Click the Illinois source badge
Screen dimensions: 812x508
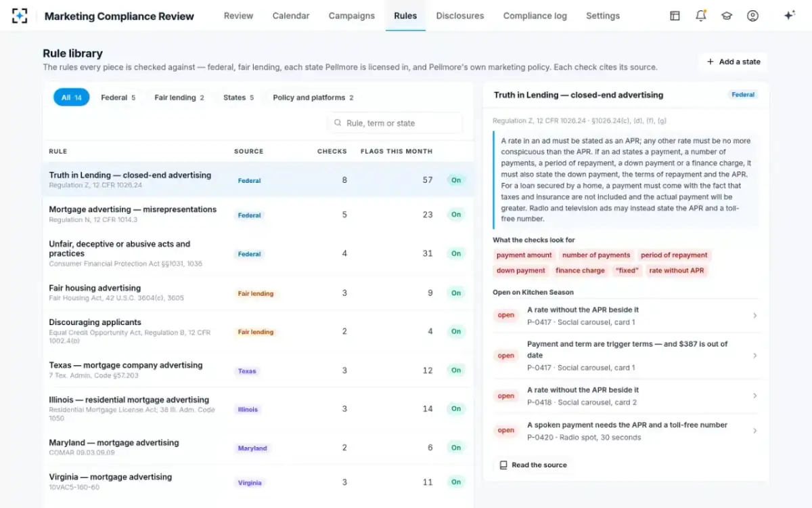click(248, 410)
